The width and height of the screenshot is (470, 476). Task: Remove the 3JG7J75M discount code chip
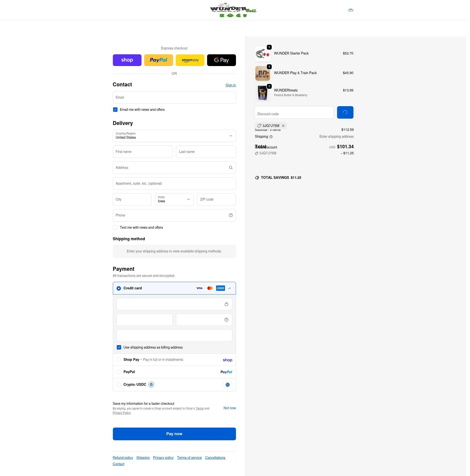tap(283, 126)
